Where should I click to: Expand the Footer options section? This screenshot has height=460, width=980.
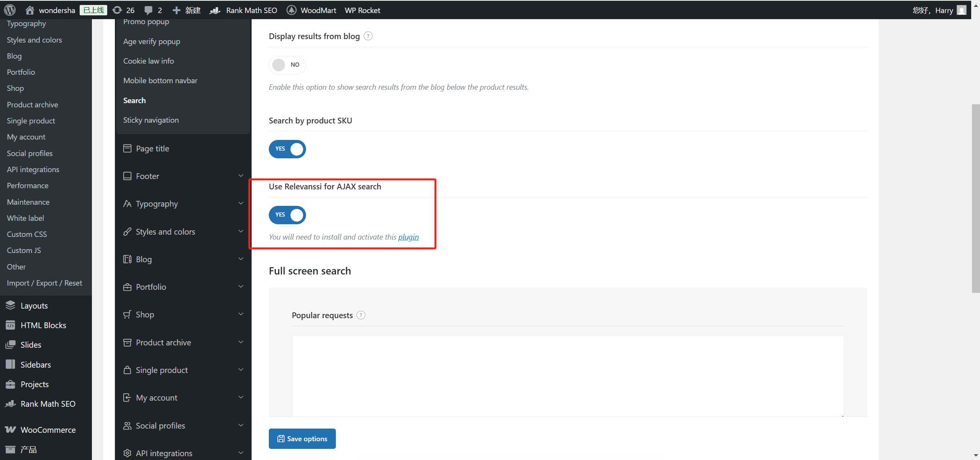pyautogui.click(x=183, y=176)
